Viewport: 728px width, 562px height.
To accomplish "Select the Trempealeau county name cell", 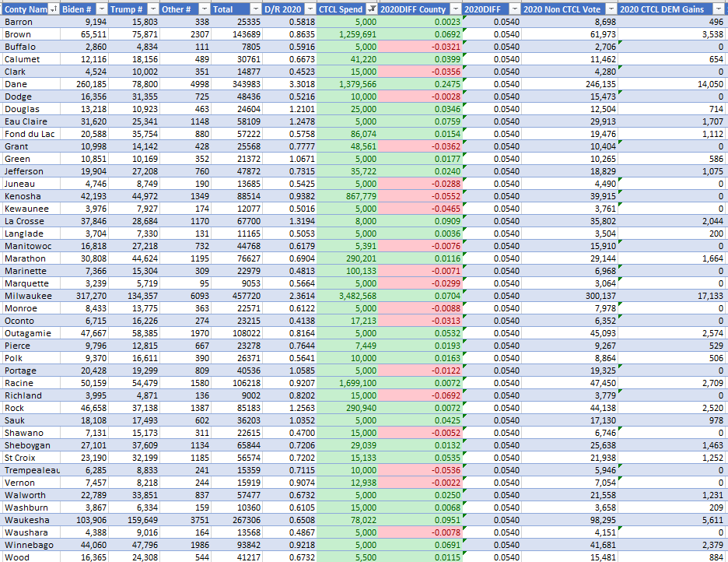I will click(x=30, y=470).
